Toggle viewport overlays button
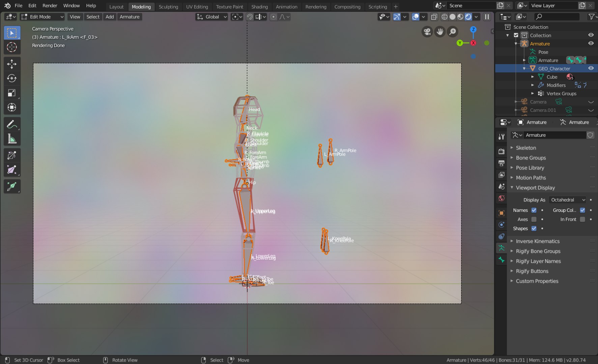Viewport: 598px width, 364px height. click(x=416, y=17)
